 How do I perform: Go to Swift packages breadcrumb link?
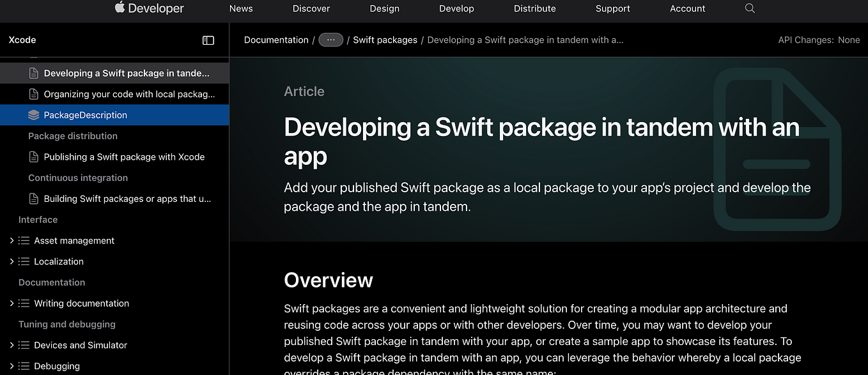pyautogui.click(x=385, y=40)
